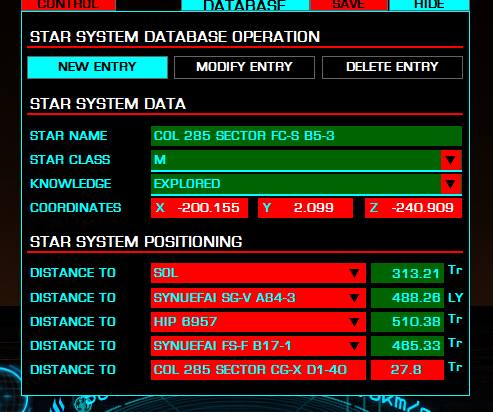493x412 pixels.
Task: Edit the STAR NAME field
Action: tap(306, 136)
